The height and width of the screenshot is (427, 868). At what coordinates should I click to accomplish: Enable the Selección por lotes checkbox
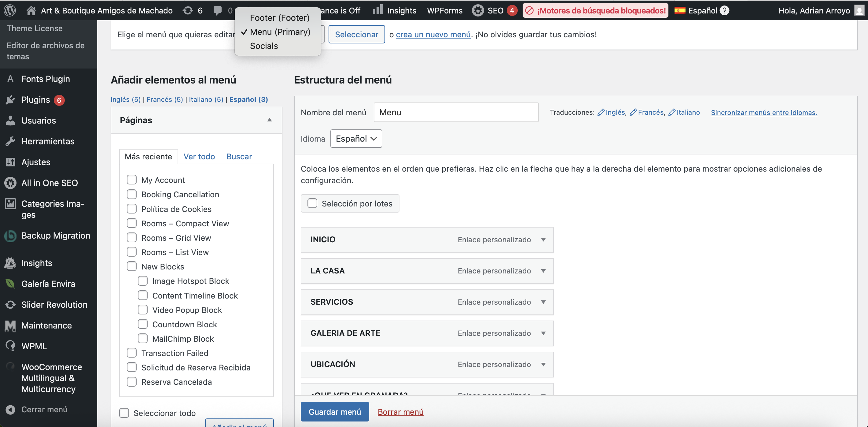coord(312,203)
